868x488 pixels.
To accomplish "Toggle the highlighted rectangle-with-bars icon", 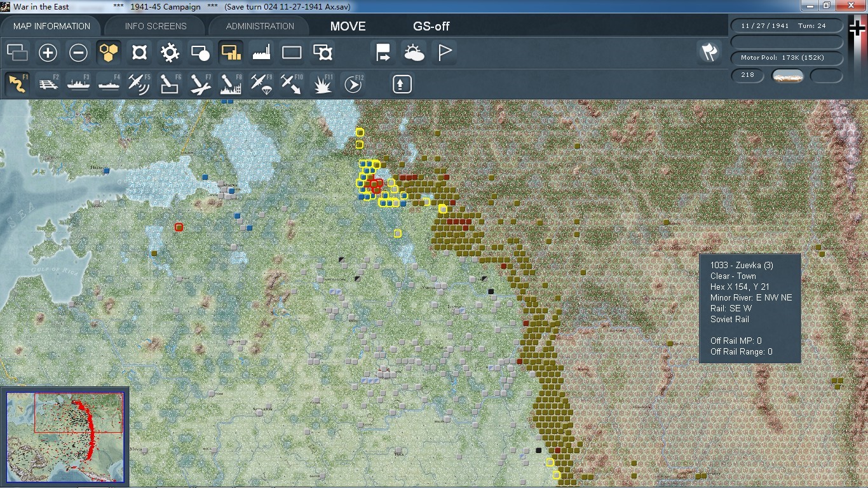I will [x=231, y=53].
